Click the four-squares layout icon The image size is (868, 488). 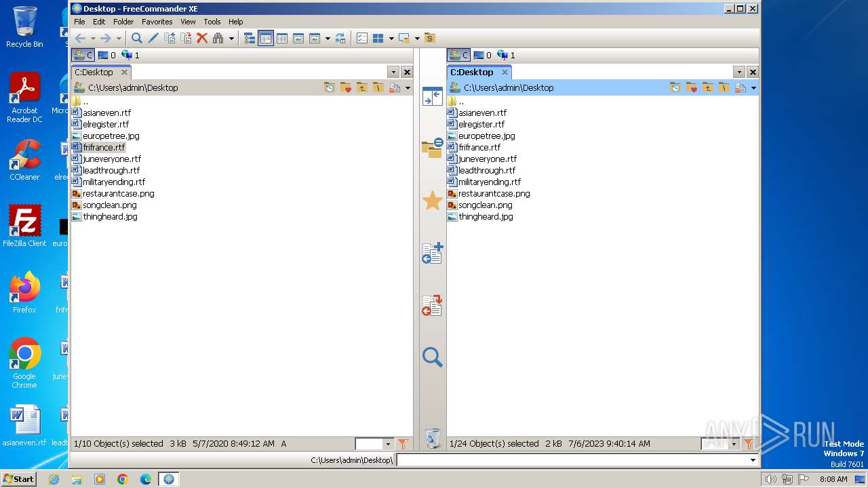pos(378,39)
